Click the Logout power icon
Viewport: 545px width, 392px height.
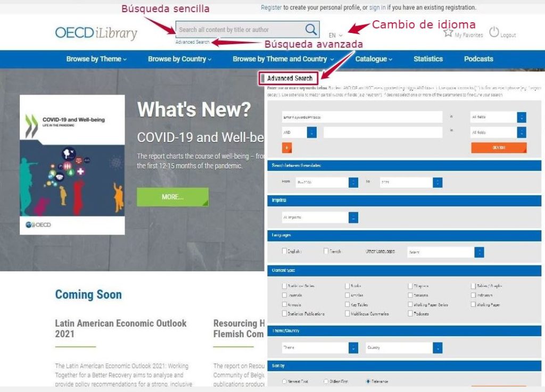[494, 32]
